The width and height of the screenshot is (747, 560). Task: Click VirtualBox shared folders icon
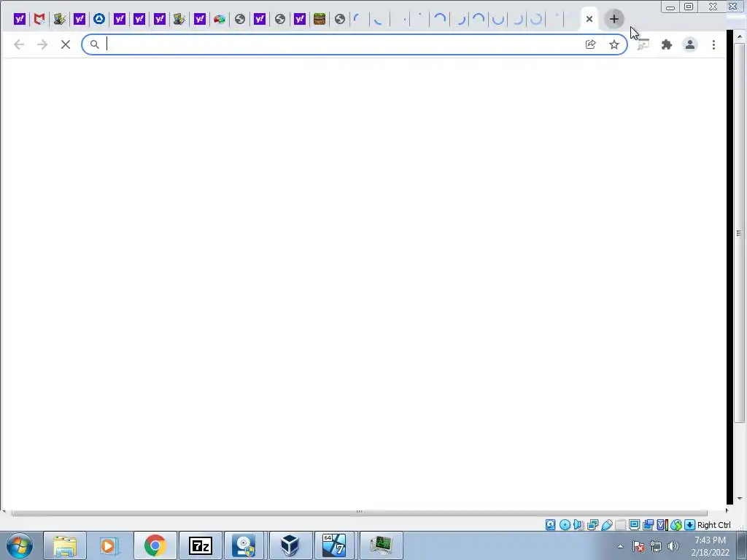(x=620, y=525)
